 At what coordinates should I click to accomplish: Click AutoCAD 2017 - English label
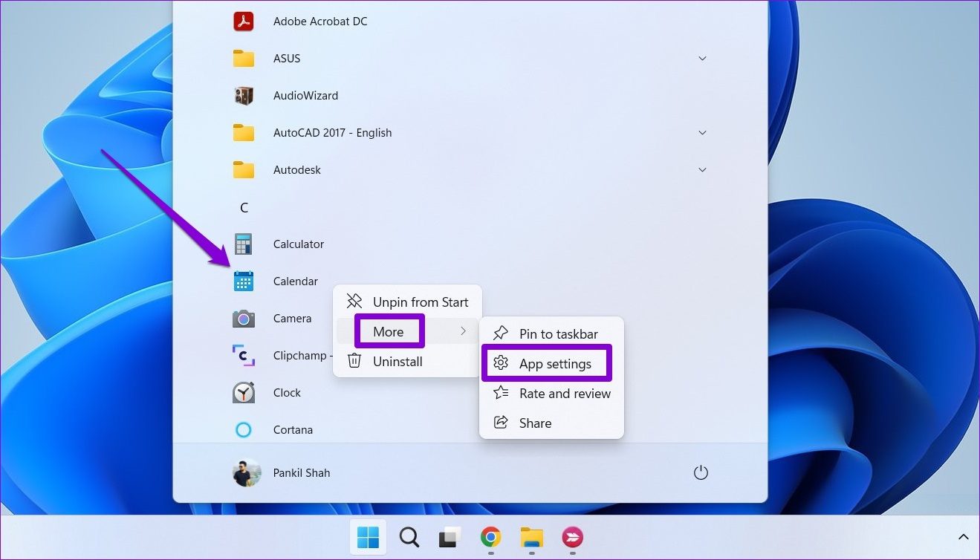(x=332, y=133)
